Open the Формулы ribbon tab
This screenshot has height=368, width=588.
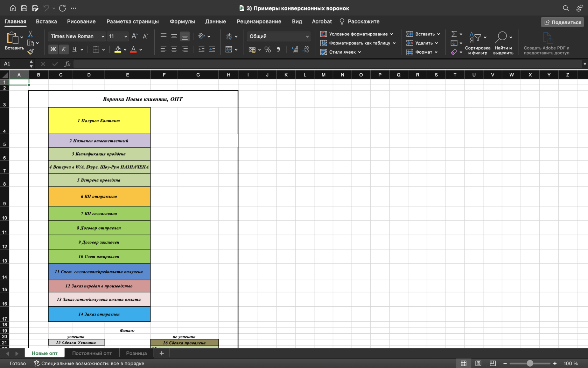tap(182, 21)
